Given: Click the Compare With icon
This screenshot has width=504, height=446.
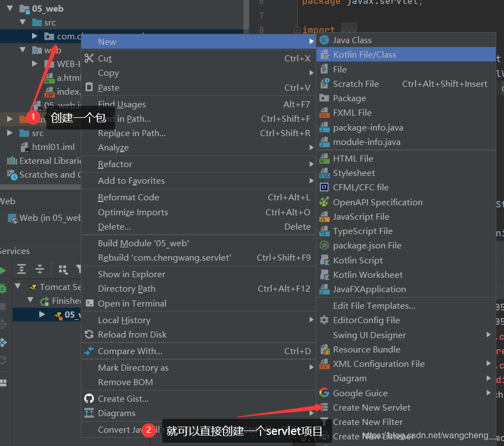Looking at the screenshot, I should [x=89, y=351].
